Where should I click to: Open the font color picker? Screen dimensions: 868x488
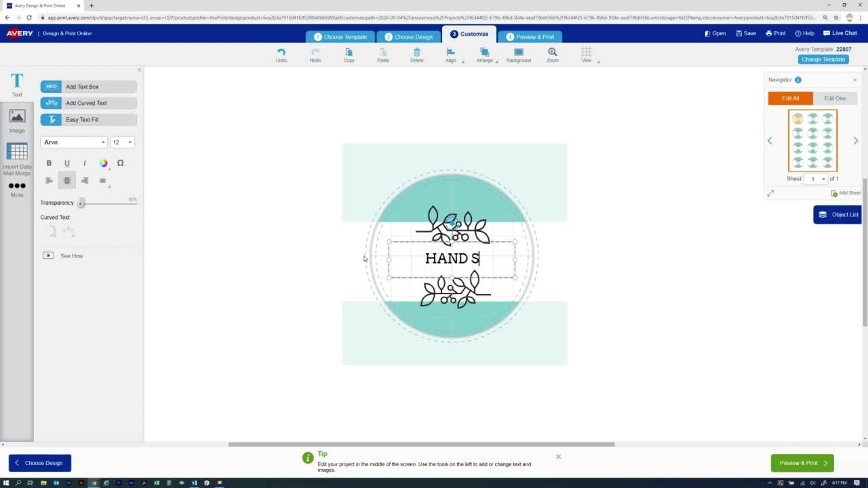point(103,163)
